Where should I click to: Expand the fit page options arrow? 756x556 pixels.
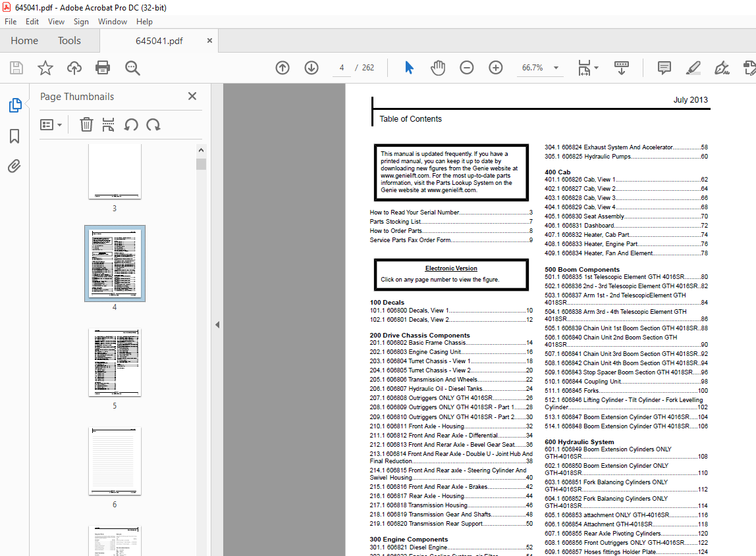point(597,68)
